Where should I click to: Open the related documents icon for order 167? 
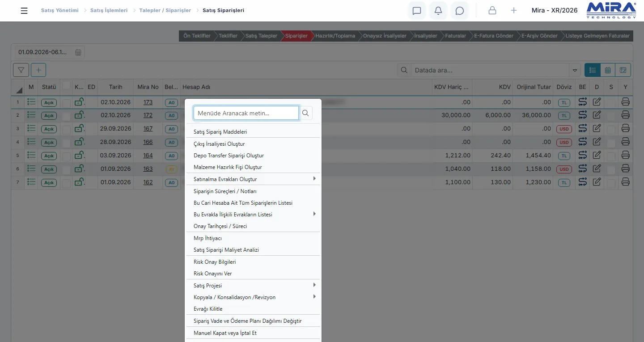[x=582, y=129]
